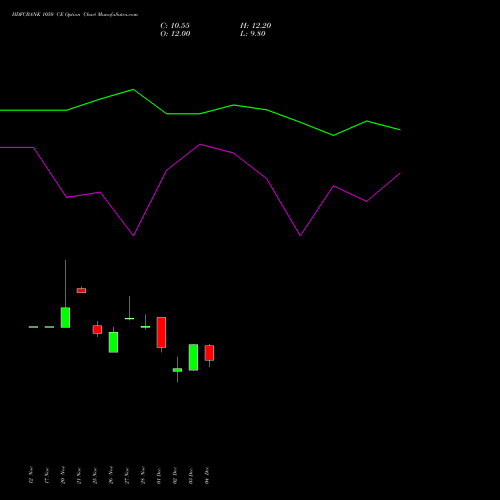Click the close value C: 10.55

(x=175, y=26)
